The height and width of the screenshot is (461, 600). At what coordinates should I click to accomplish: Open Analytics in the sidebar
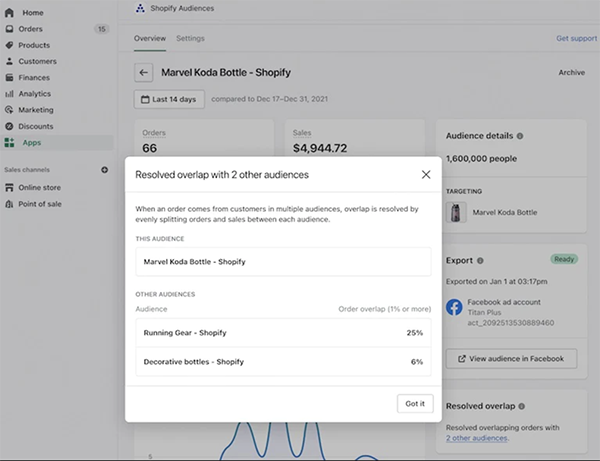34,94
